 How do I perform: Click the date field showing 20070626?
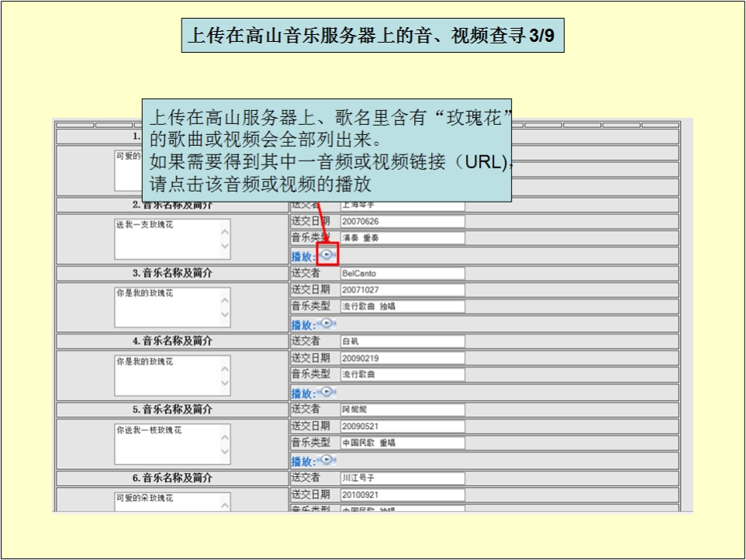[x=402, y=221]
